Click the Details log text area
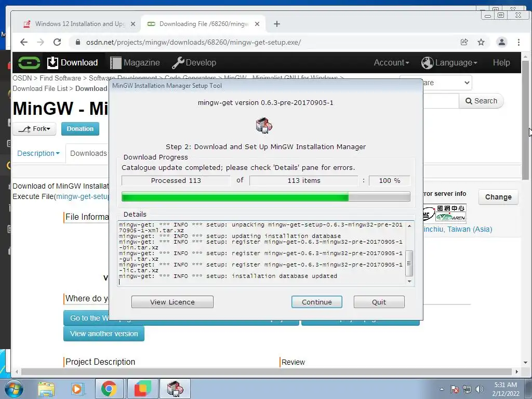This screenshot has width=532, height=399. tap(261, 253)
